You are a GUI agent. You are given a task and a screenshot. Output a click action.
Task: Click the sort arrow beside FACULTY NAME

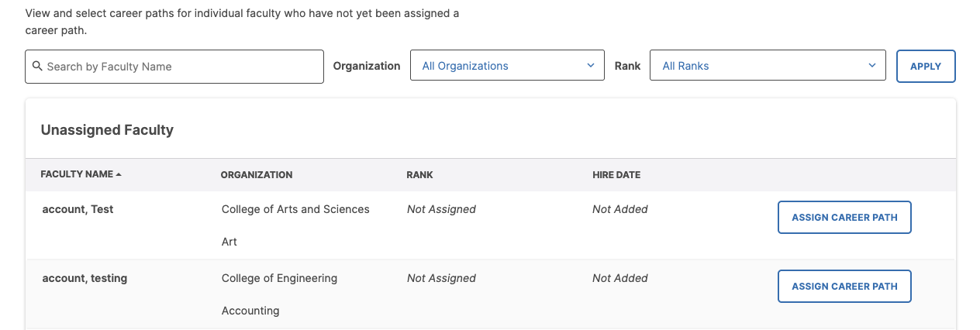[119, 175]
